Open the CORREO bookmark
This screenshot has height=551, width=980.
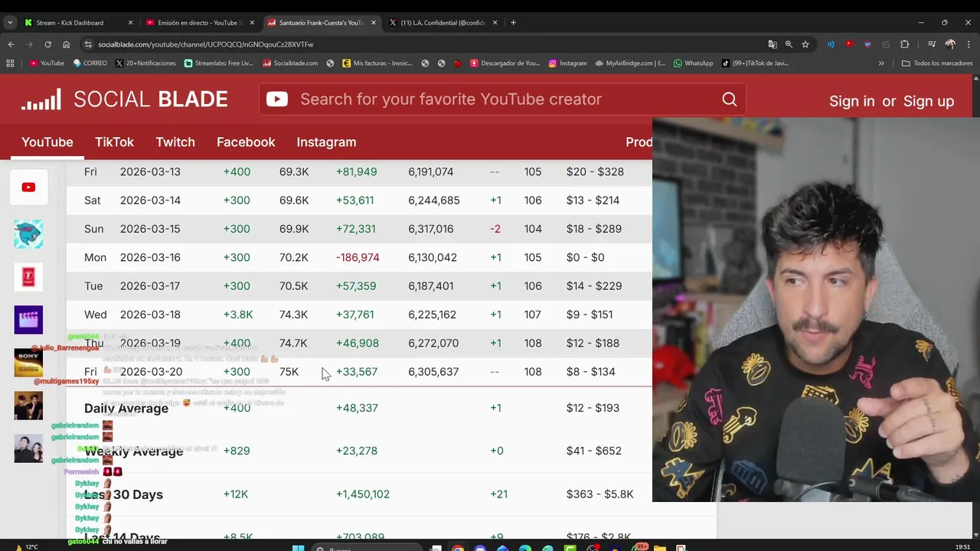(x=90, y=64)
